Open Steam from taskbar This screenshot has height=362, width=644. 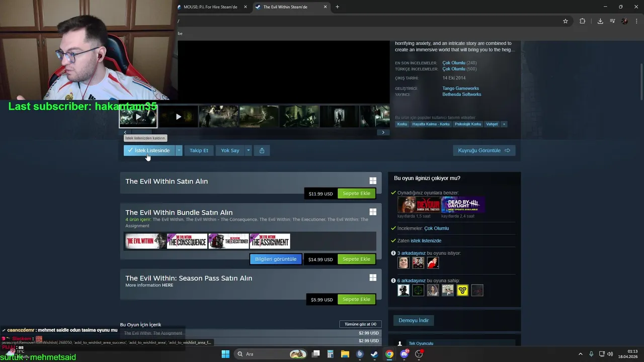(374, 354)
